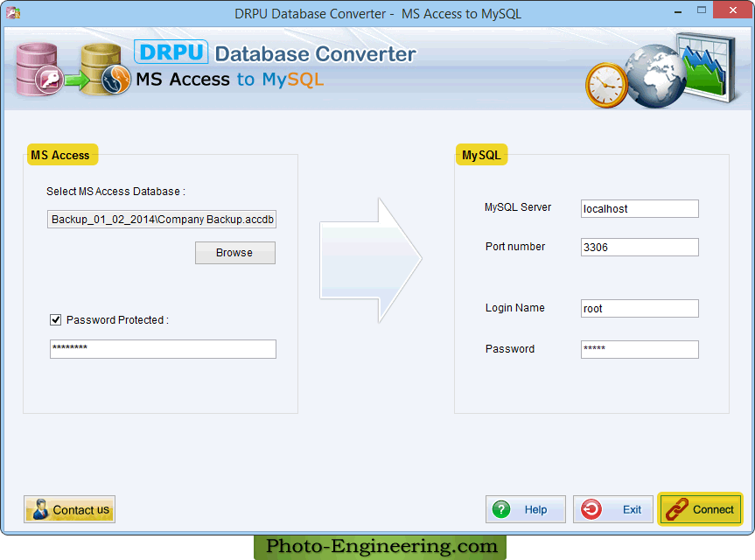Open Help
755x560 pixels.
click(525, 509)
